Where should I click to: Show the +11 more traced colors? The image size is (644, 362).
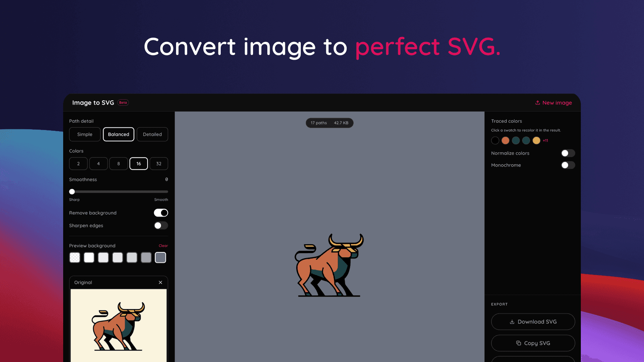click(545, 141)
